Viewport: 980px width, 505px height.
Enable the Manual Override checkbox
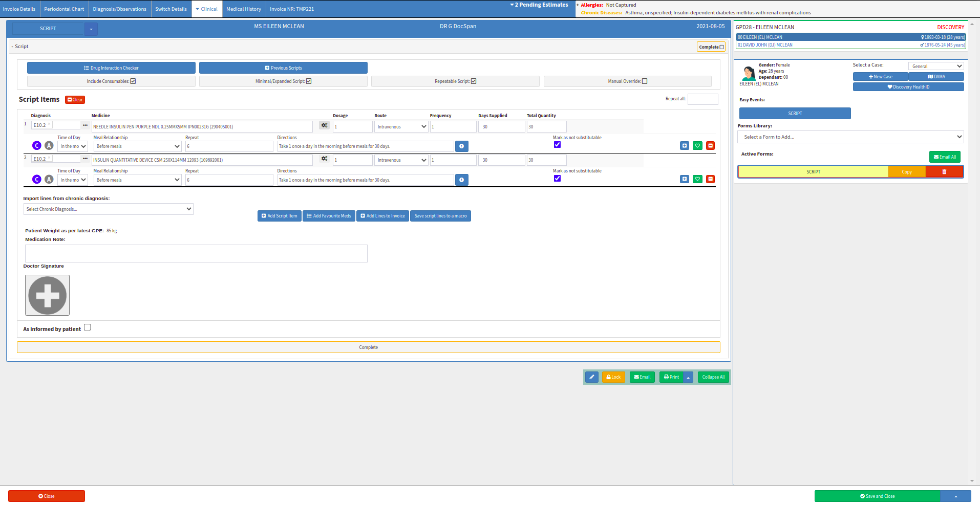point(645,81)
